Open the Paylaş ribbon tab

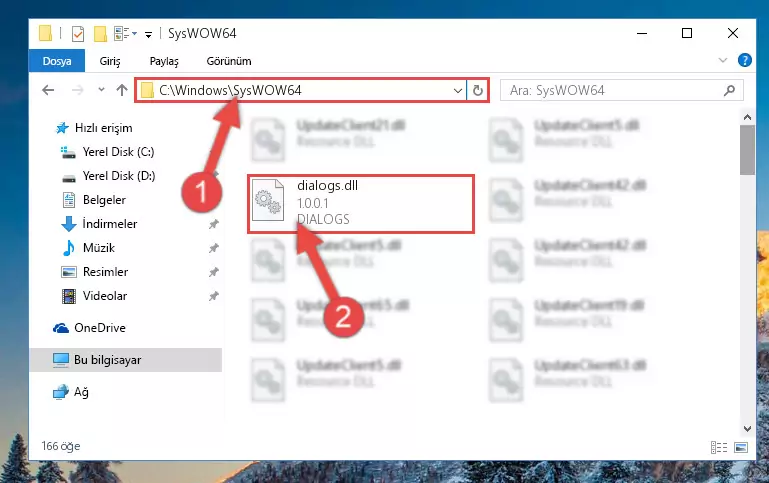[x=164, y=61]
